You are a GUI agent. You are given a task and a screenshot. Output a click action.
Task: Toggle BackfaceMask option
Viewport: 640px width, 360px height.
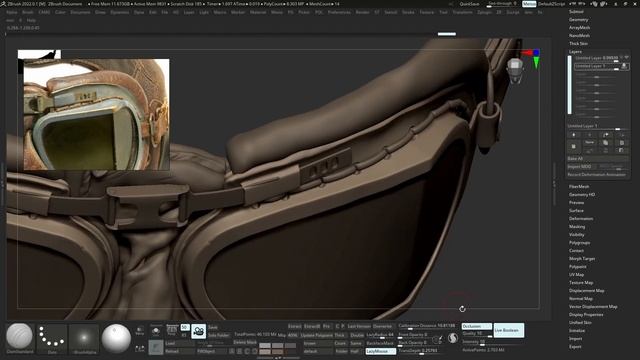(380, 343)
